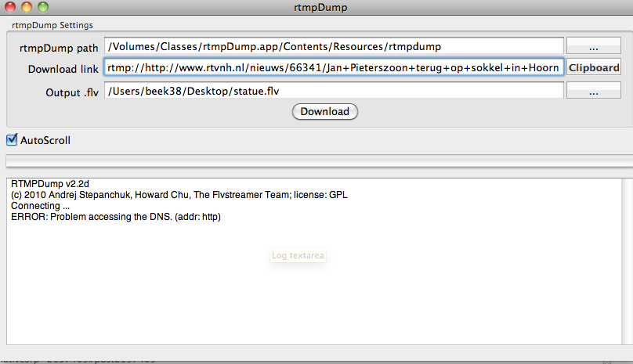633x364 pixels.
Task: Click the Output .flv file path field
Action: (334, 92)
